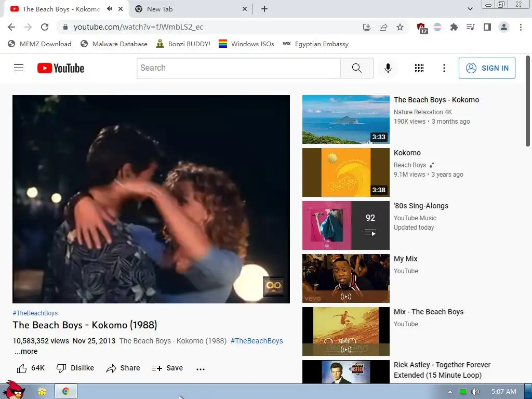
Task: Save the video to a playlist
Action: pyautogui.click(x=167, y=368)
